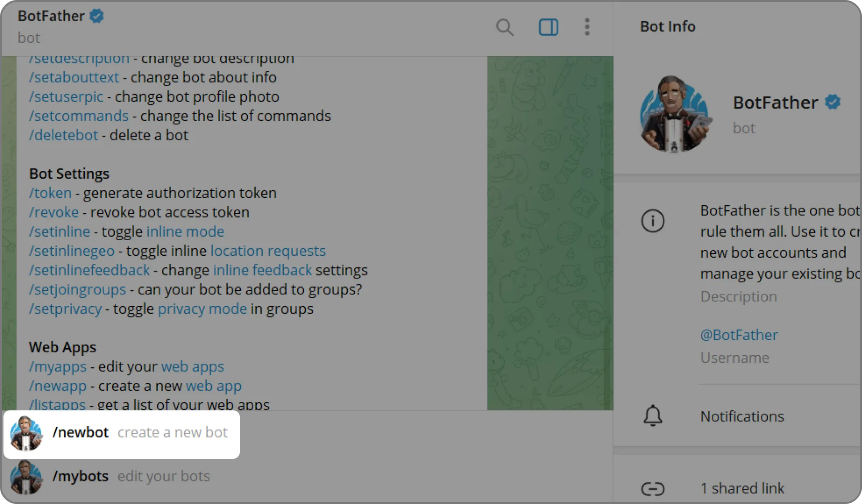Click the info circle icon by the description

tap(653, 221)
